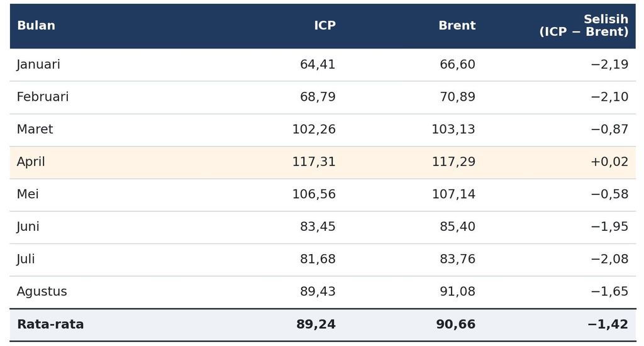Click Brent value 103,13 for Maret
The width and height of the screenshot is (644, 346).
click(x=453, y=130)
